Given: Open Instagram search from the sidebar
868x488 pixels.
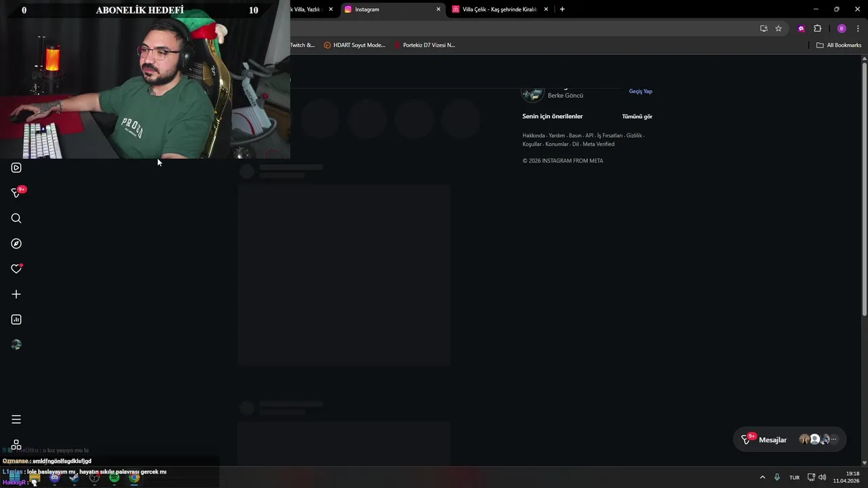Looking at the screenshot, I should [x=16, y=218].
